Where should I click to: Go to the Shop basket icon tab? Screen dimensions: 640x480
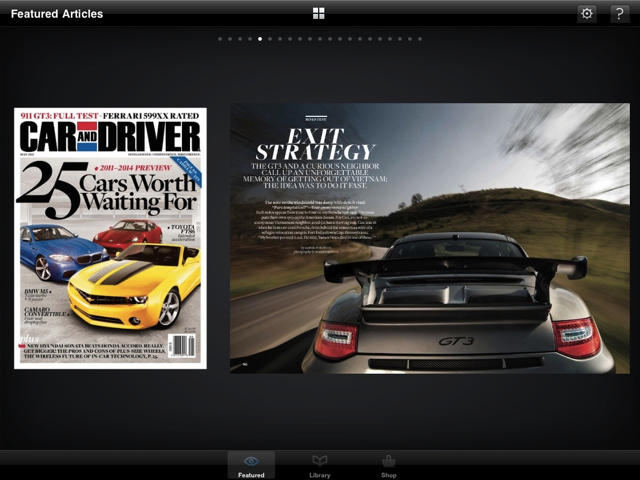point(388,465)
